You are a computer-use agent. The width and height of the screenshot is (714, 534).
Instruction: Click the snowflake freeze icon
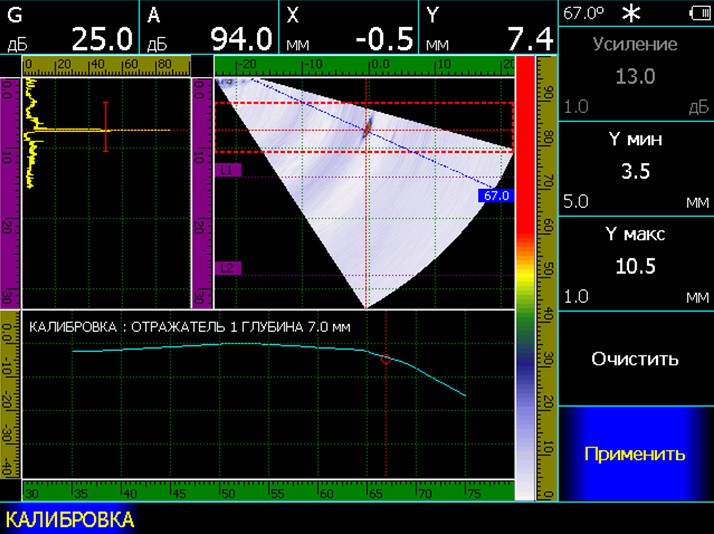[x=631, y=14]
